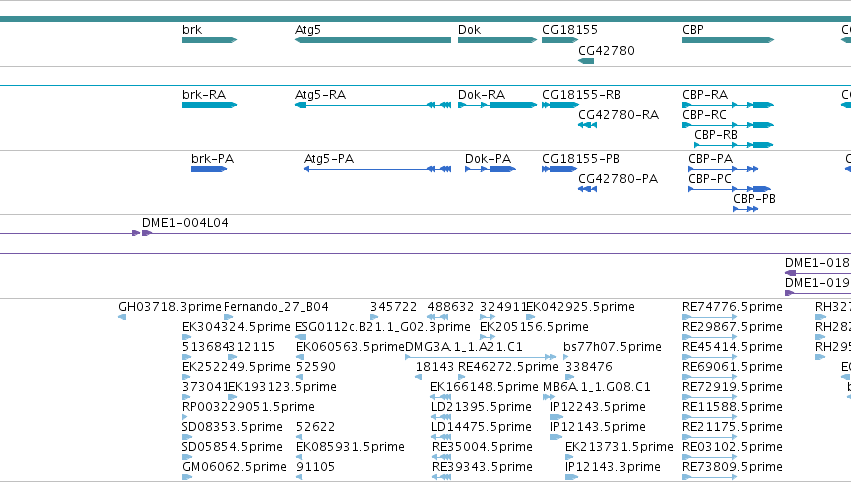This screenshot has width=851, height=482.
Task: Select the 488632 feature label
Action: click(450, 307)
